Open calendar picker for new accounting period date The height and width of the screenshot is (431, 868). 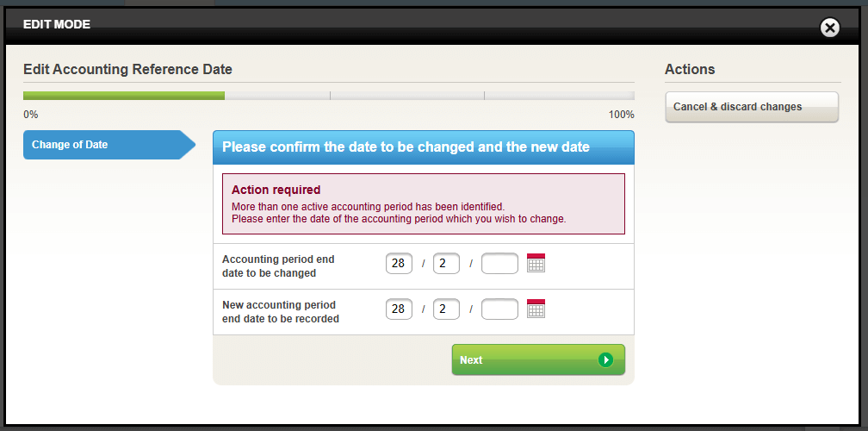(536, 309)
